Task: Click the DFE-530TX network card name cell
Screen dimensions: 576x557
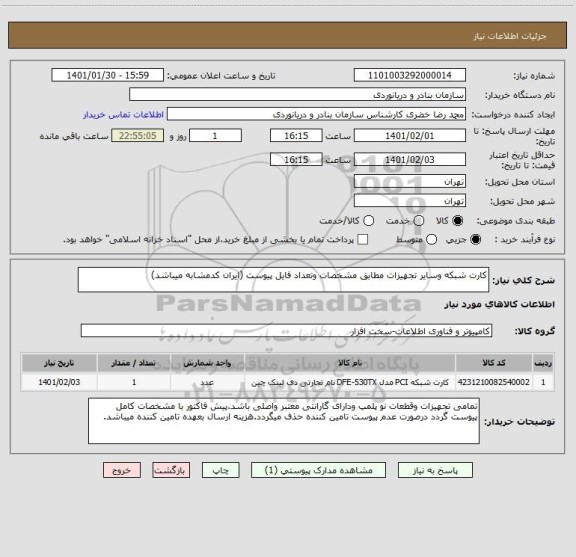Action: point(350,382)
